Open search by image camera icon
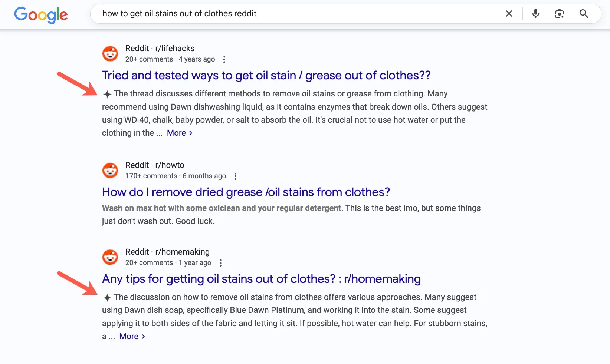 click(x=559, y=14)
